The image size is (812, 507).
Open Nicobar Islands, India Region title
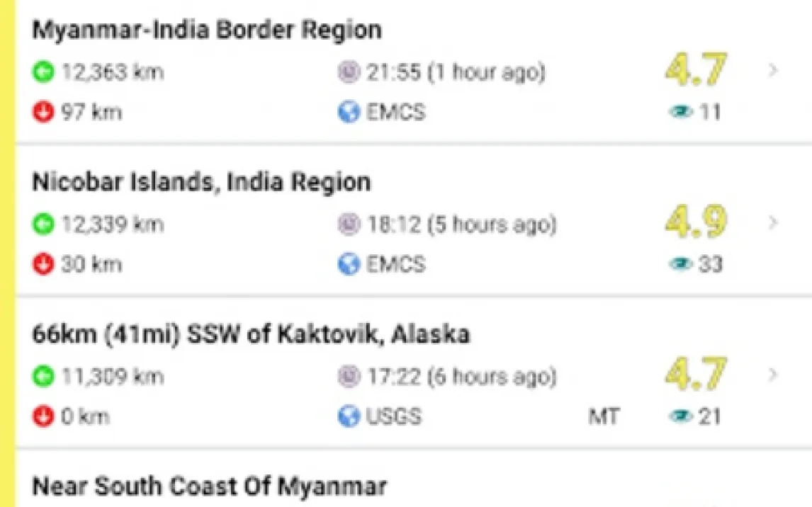(201, 183)
